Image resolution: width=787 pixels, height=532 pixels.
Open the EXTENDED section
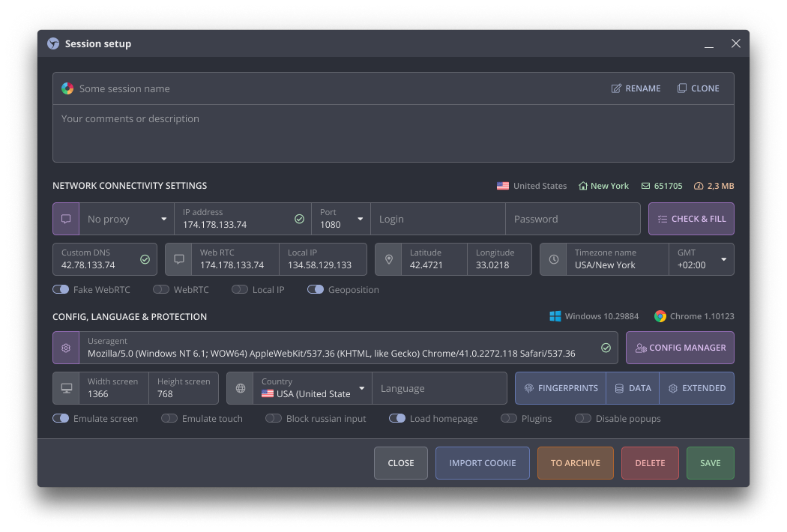coord(696,388)
